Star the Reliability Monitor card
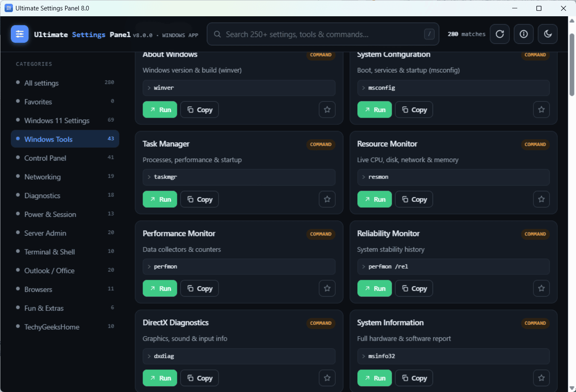The width and height of the screenshot is (576, 392). tap(541, 289)
